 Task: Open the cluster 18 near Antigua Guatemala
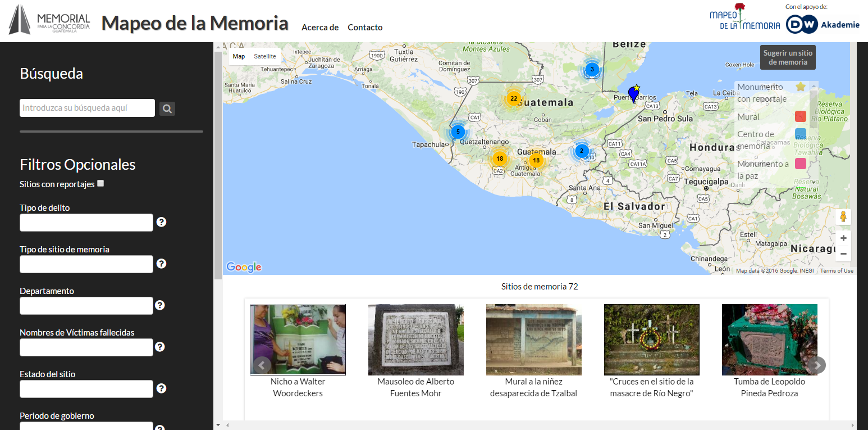[536, 160]
